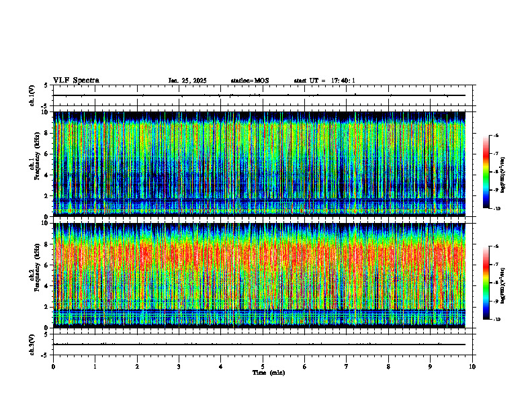Screen dimensions: 532x411
Task: Click the ch.2 color bar's log(PSD) label
Action: point(503,285)
